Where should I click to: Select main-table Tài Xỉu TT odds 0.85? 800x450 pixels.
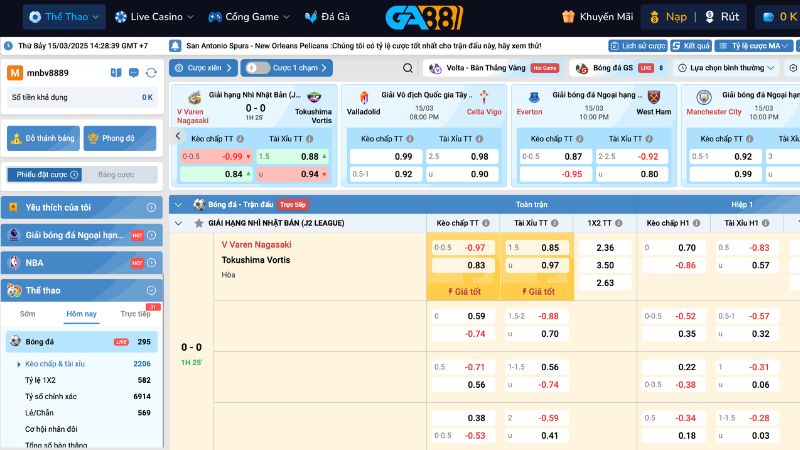[536, 248]
